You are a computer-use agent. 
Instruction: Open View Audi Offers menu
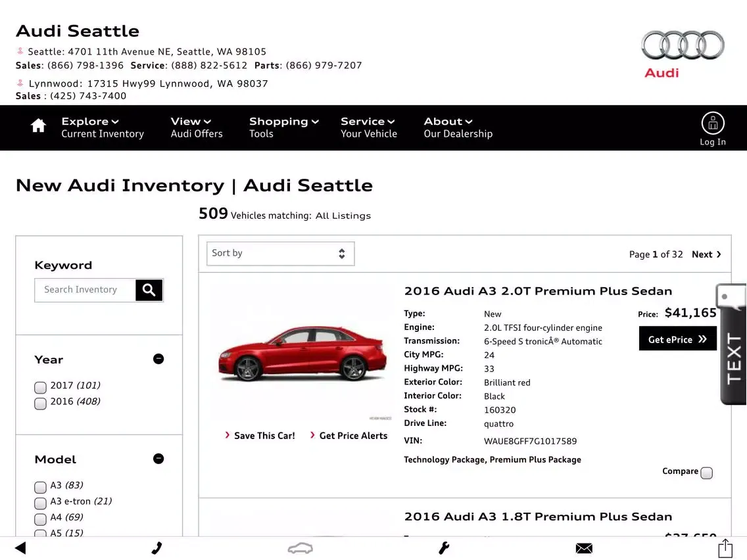[196, 128]
